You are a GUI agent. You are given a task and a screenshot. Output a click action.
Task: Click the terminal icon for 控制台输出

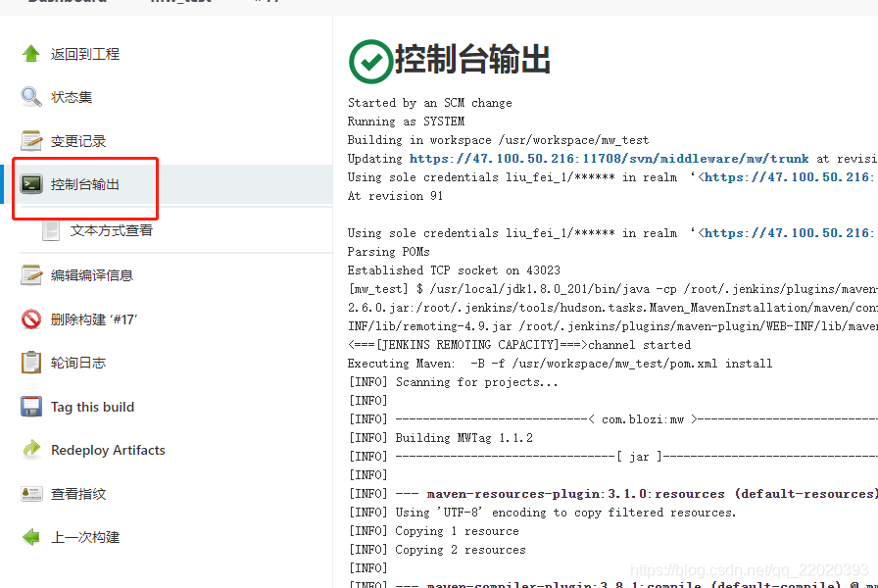tap(31, 183)
